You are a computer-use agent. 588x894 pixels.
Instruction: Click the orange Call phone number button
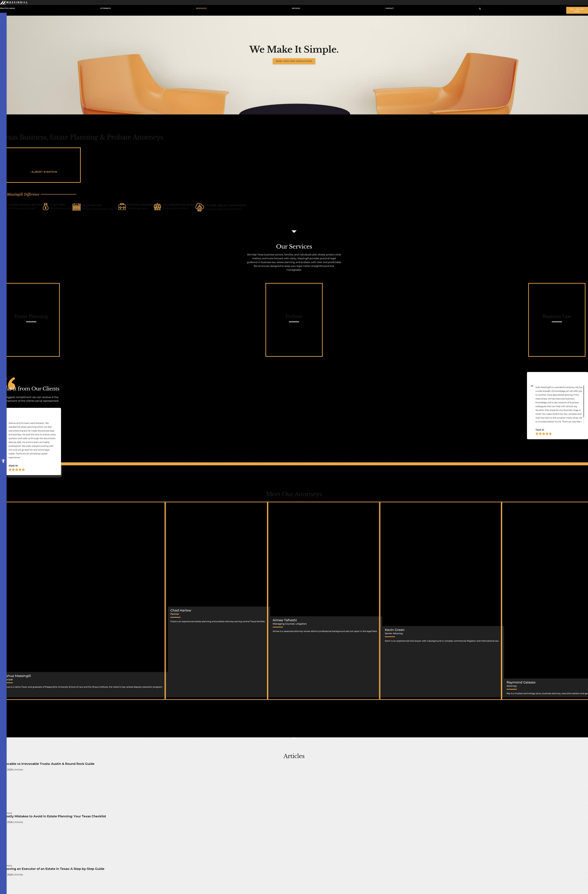[577, 10]
